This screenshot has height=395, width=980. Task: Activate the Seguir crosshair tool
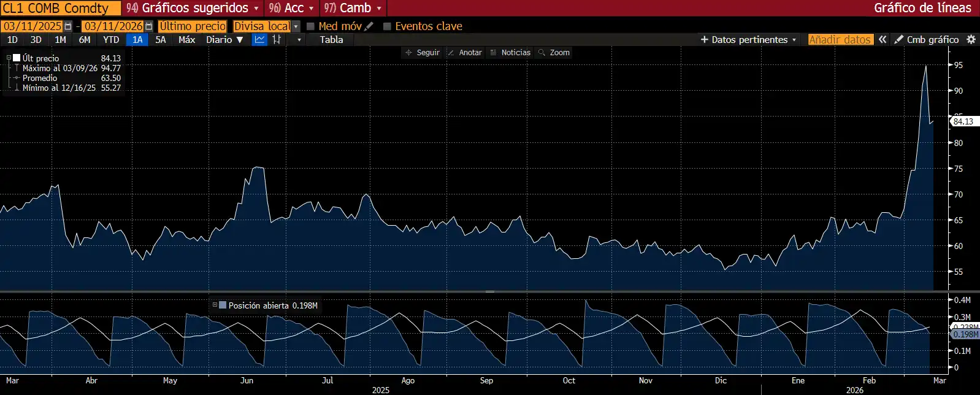point(422,53)
